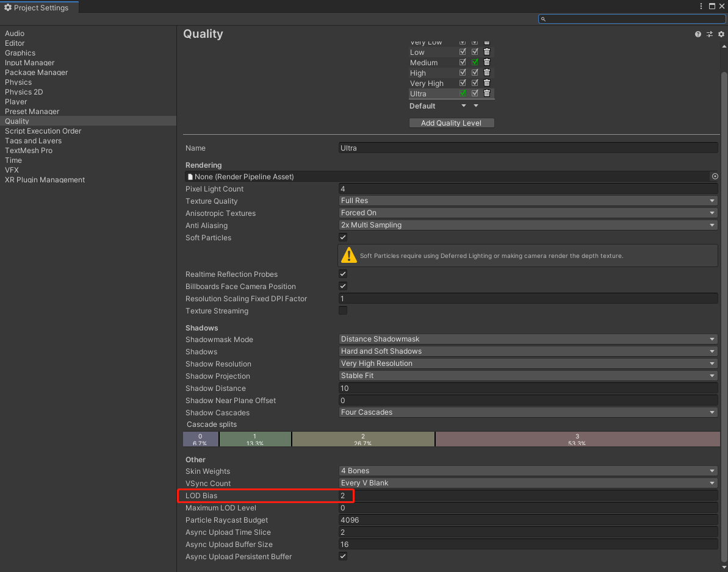This screenshot has width=728, height=572.
Task: Open TextMesh Pro settings
Action: [29, 150]
